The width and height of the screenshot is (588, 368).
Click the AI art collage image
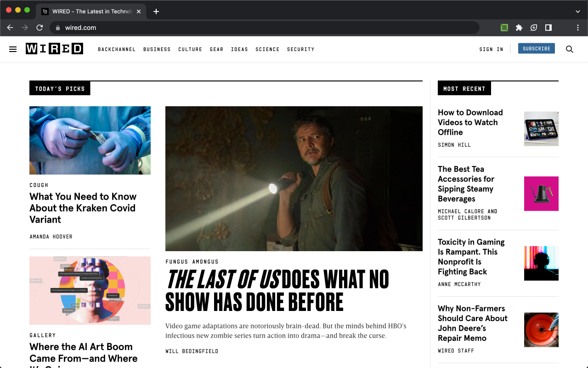(90, 290)
